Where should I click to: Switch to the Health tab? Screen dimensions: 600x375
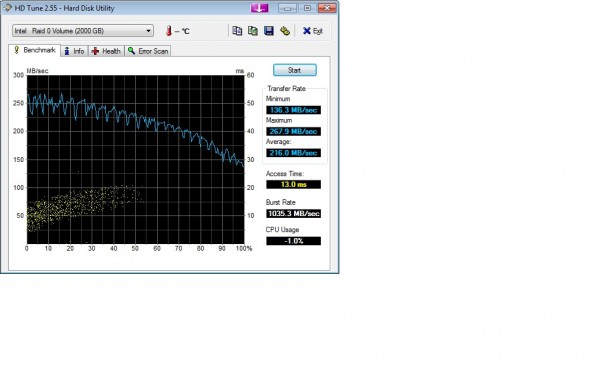(x=106, y=51)
